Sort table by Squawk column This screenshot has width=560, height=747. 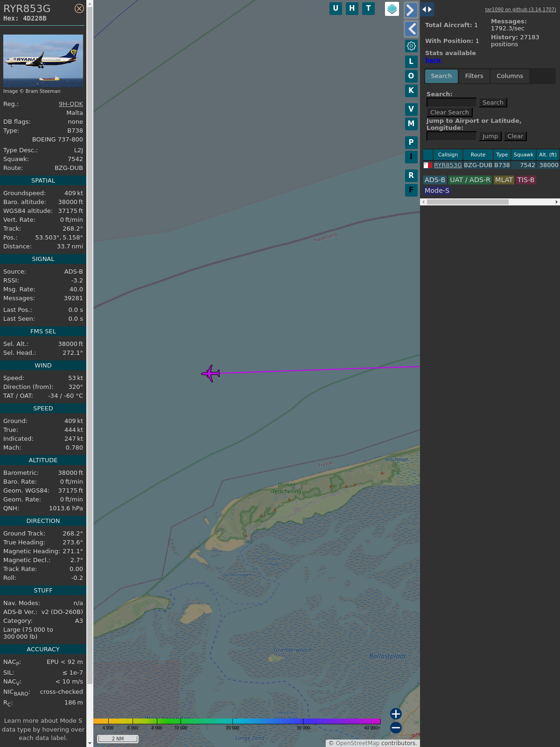(523, 155)
